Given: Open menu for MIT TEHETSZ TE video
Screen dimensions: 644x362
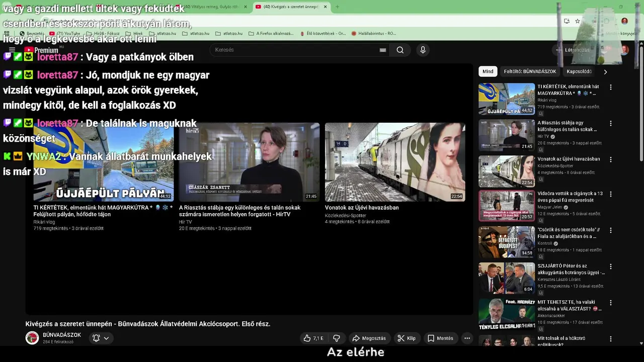Looking at the screenshot, I should [611, 303].
